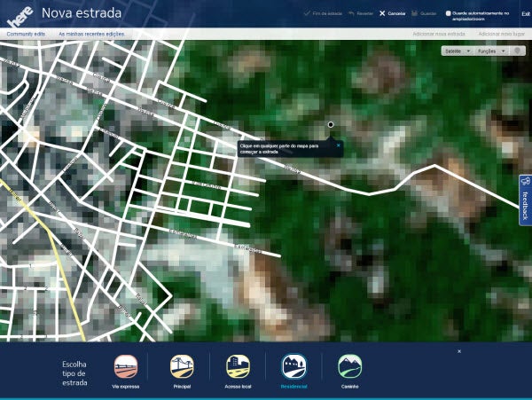Image resolution: width=532 pixels, height=400 pixels.
Task: Switch to As minhas recentes edições tab
Action: (x=91, y=33)
